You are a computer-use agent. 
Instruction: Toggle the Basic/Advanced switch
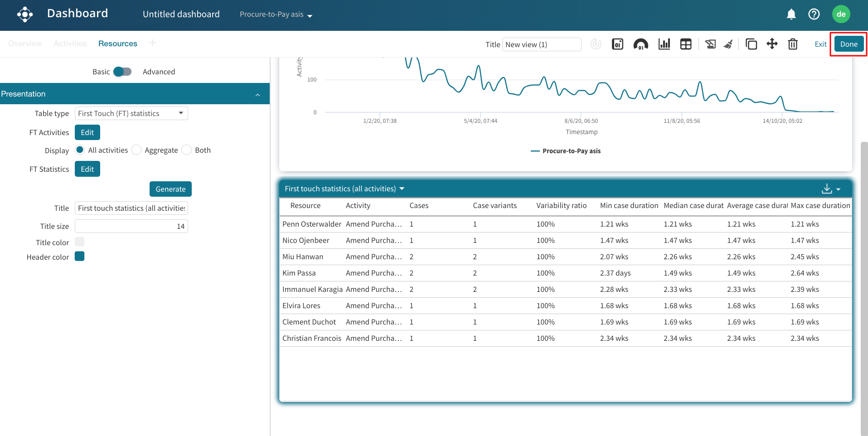click(122, 72)
